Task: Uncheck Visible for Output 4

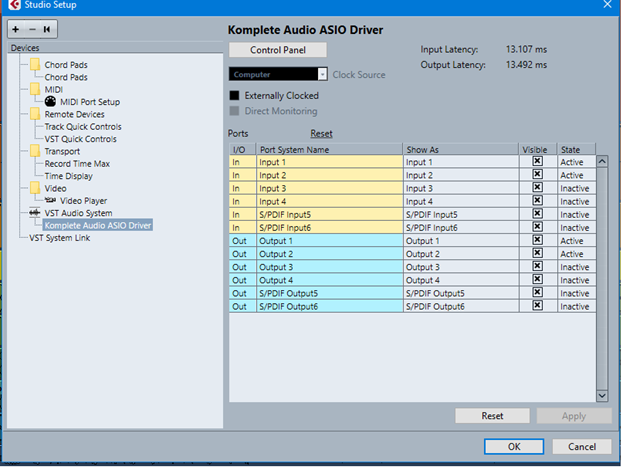Action: point(537,279)
